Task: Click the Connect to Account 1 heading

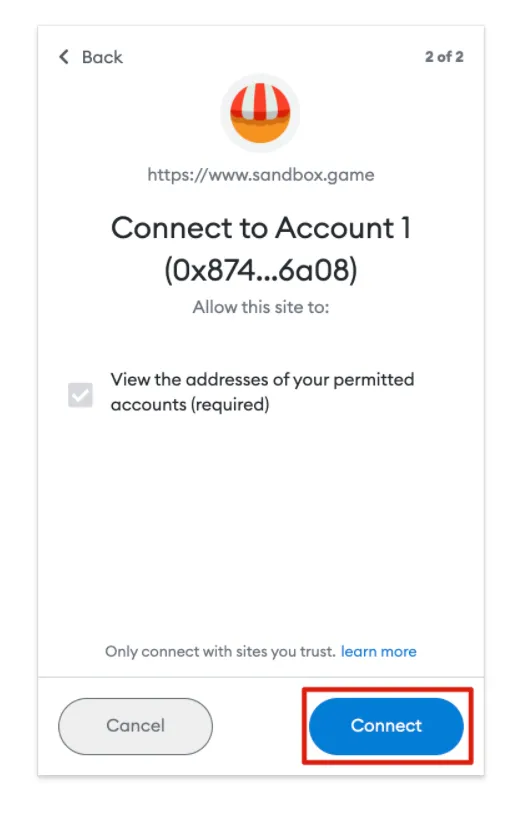Action: [261, 228]
